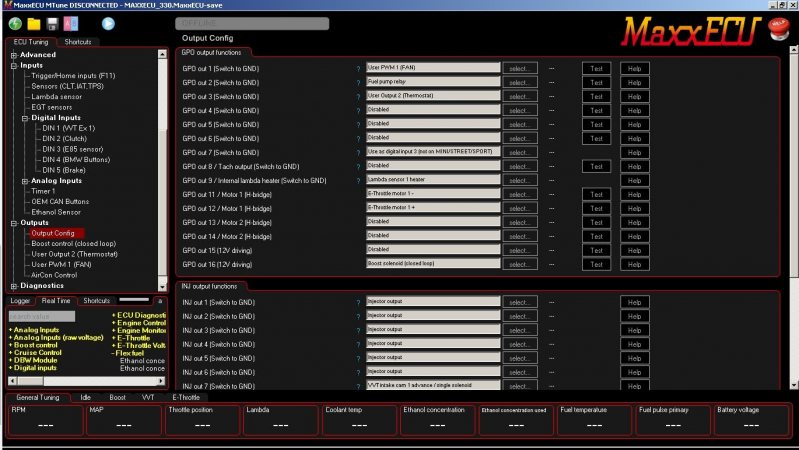
Task: Click question mark beside GPO out 7
Action: (x=358, y=153)
